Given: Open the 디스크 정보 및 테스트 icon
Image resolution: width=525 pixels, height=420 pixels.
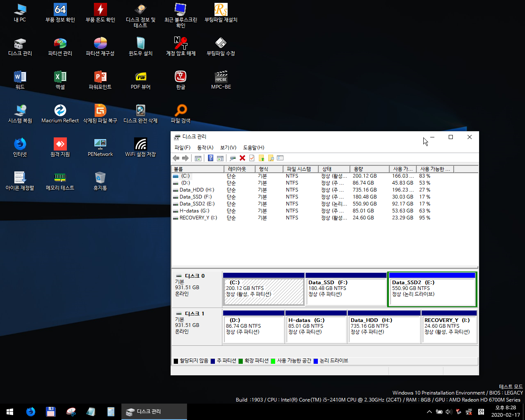Looking at the screenshot, I should (141, 16).
